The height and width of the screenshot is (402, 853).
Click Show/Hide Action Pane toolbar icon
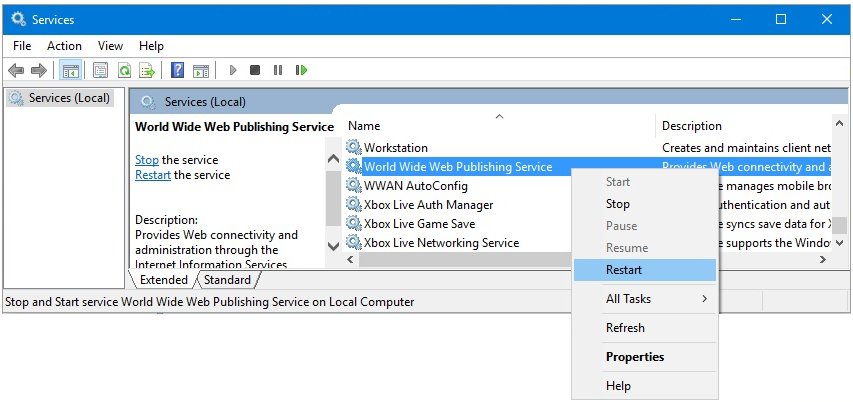(201, 70)
